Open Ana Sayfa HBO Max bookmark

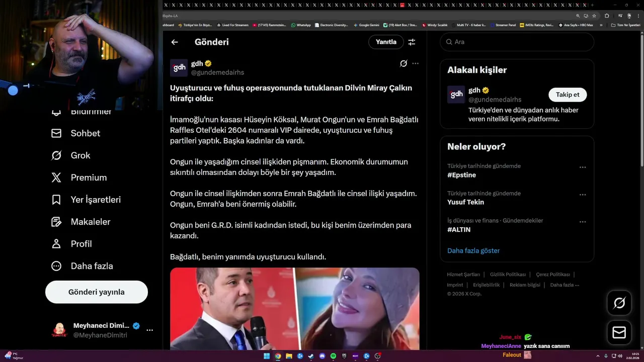coord(576,25)
